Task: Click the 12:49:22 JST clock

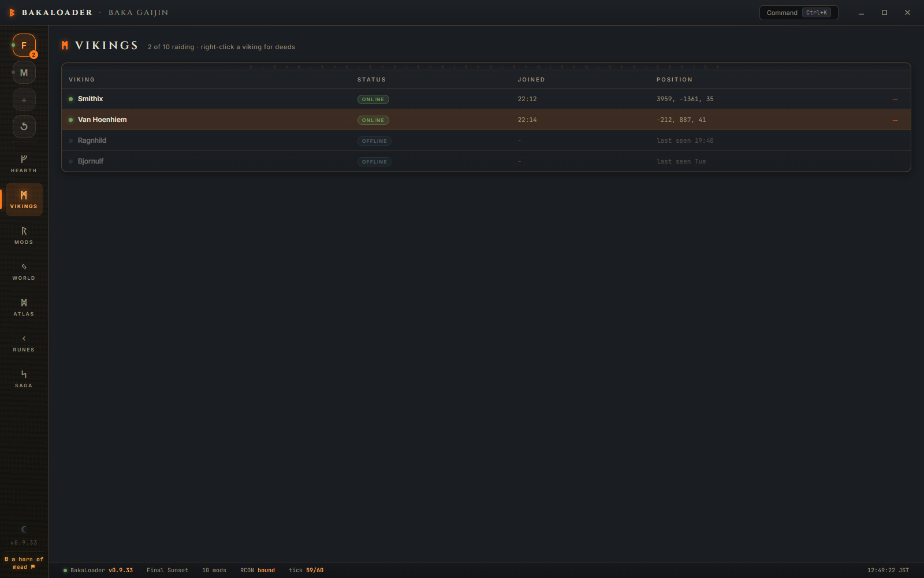Action: coord(888,570)
